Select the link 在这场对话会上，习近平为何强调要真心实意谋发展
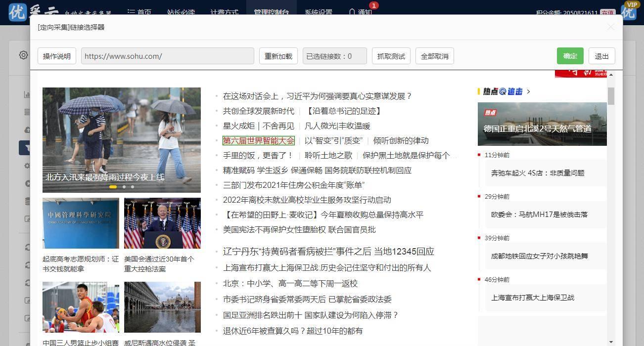The width and height of the screenshot is (644, 346). click(x=317, y=96)
